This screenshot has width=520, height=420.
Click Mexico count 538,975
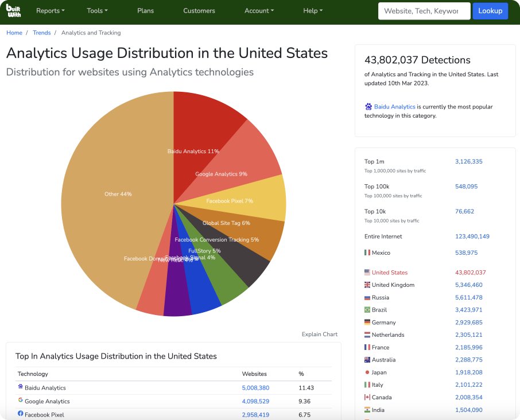(466, 252)
